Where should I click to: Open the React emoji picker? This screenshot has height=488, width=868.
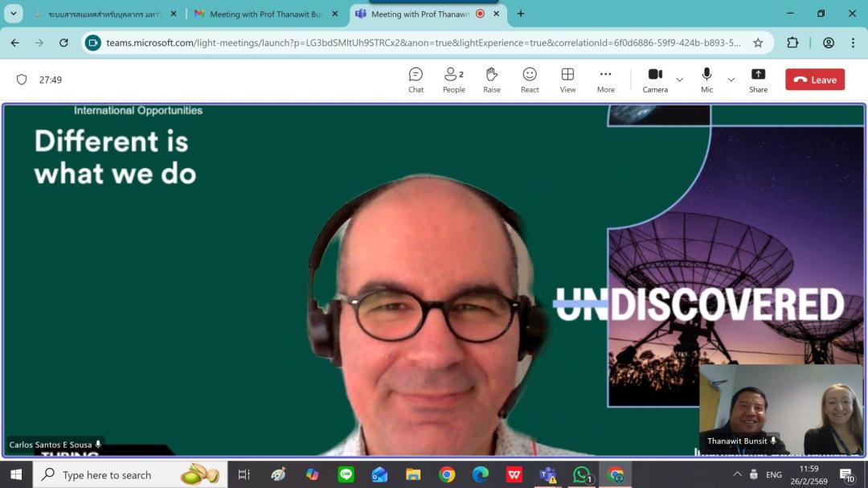click(x=530, y=80)
